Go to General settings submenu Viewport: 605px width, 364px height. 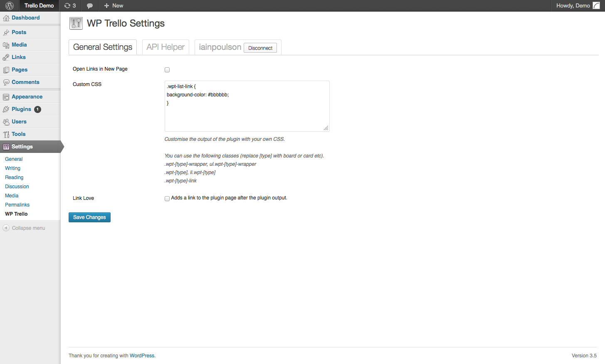click(x=14, y=159)
